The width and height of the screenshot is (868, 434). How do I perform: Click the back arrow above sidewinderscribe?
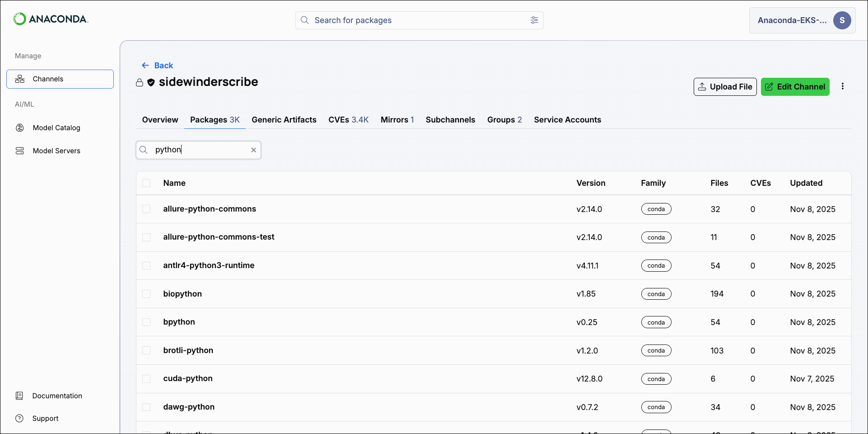point(145,65)
